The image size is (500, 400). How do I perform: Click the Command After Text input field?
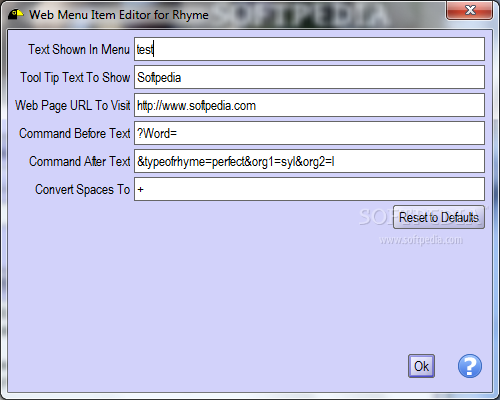(x=309, y=161)
